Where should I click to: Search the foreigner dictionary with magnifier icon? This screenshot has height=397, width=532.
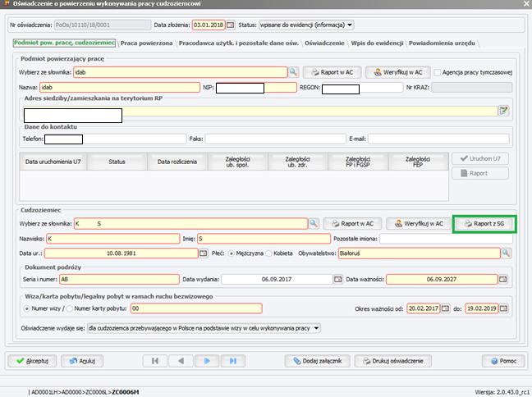tap(314, 223)
